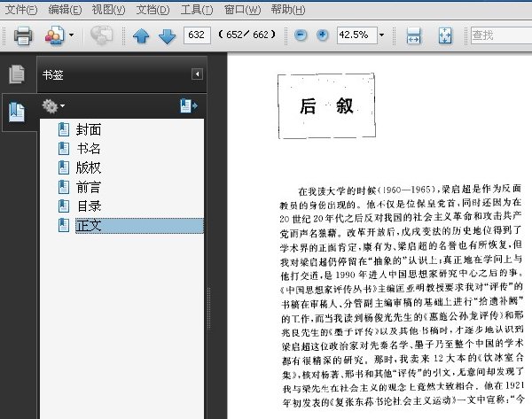Screen dimensions: 532x419
Task: Click the bookmark icon beside 版权
Action: [x=64, y=167]
